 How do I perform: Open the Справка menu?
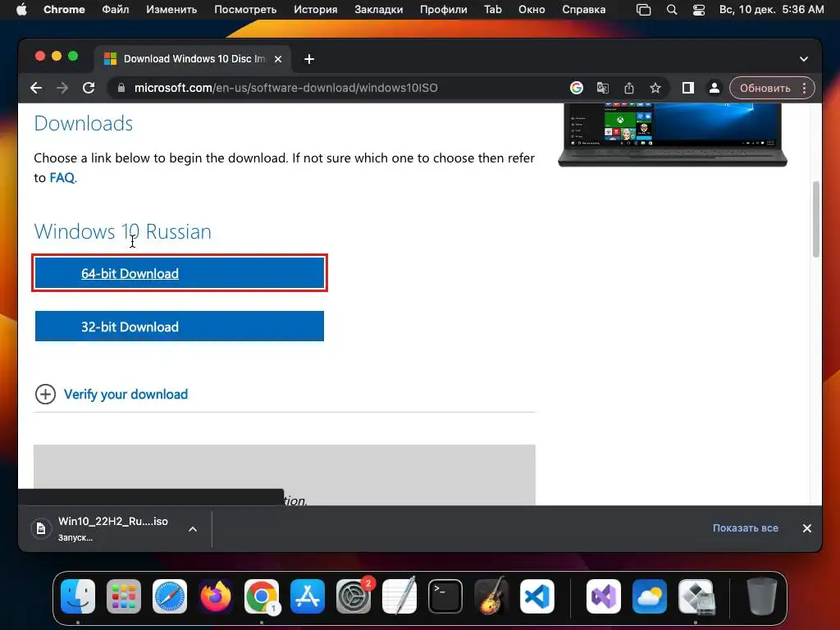[583, 10]
